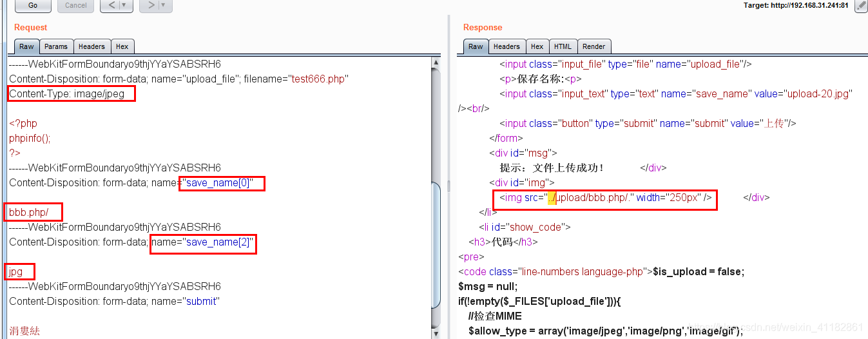Click the <p>保存名称:<p> response line
Image resolution: width=868 pixels, height=339 pixels.
pos(541,79)
